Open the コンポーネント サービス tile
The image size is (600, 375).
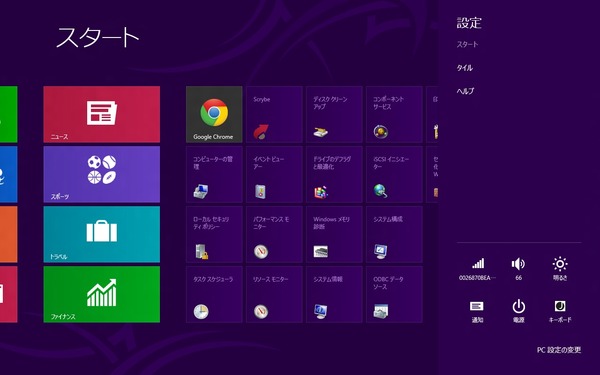[394, 114]
